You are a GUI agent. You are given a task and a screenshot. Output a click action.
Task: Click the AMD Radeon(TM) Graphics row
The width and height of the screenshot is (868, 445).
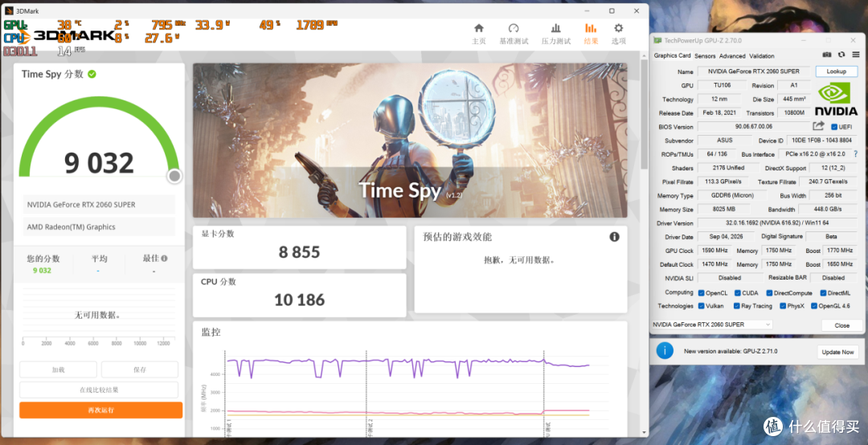99,227
